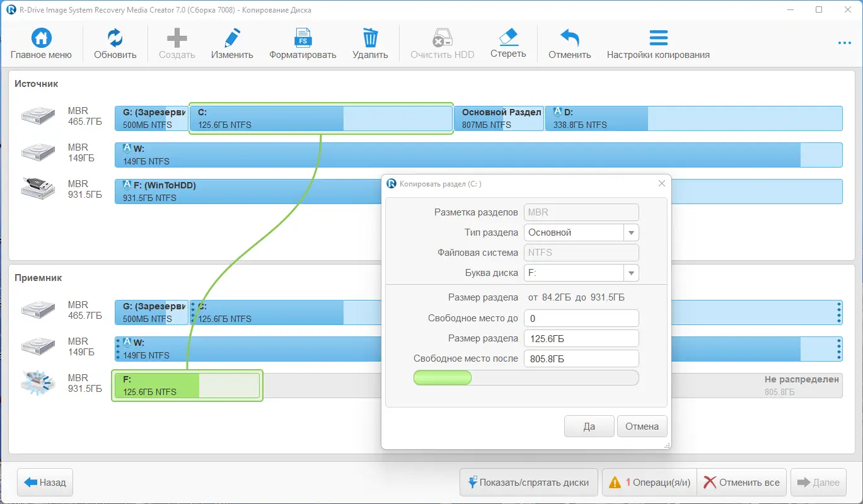Select the 931.5ГБ USB drive icon in Источник
This screenshot has height=504, width=863.
[x=38, y=188]
